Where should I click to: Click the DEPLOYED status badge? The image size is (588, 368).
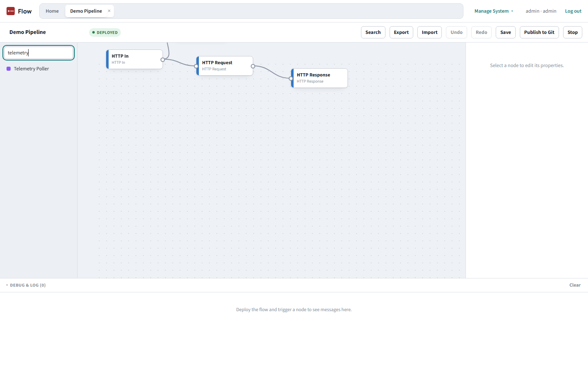[x=105, y=32]
